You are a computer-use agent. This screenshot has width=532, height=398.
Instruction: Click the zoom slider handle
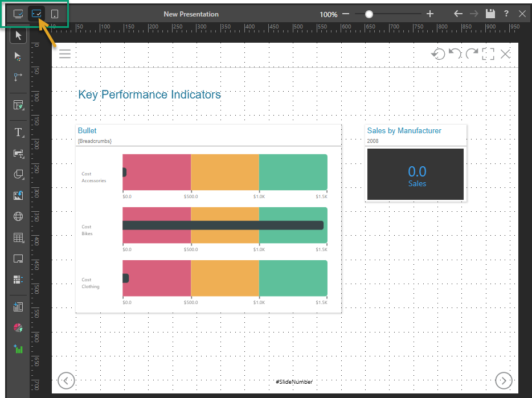pos(369,14)
